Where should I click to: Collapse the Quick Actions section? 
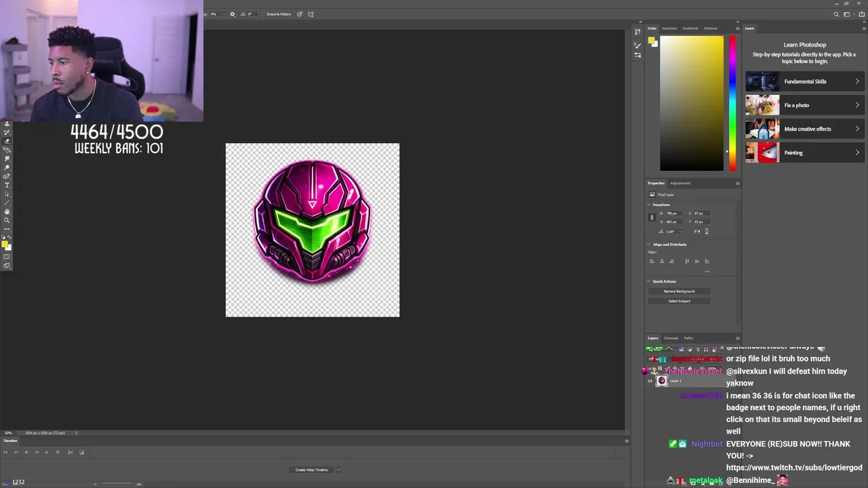point(649,281)
